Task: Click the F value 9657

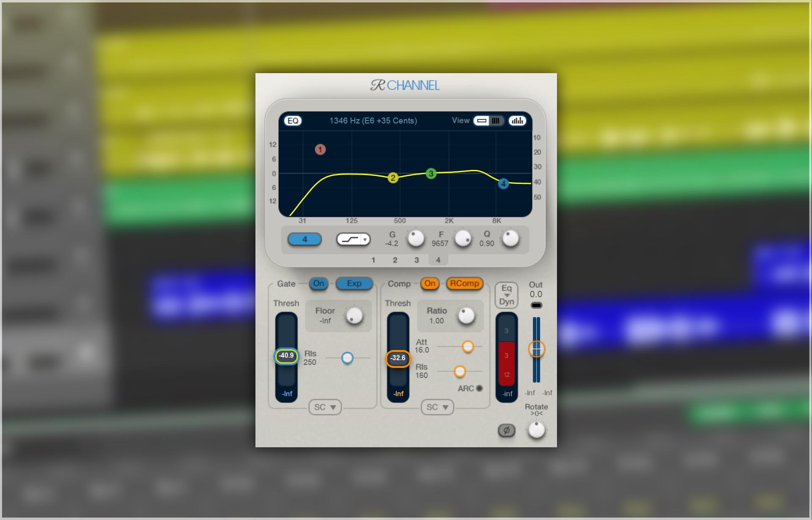Action: [440, 244]
